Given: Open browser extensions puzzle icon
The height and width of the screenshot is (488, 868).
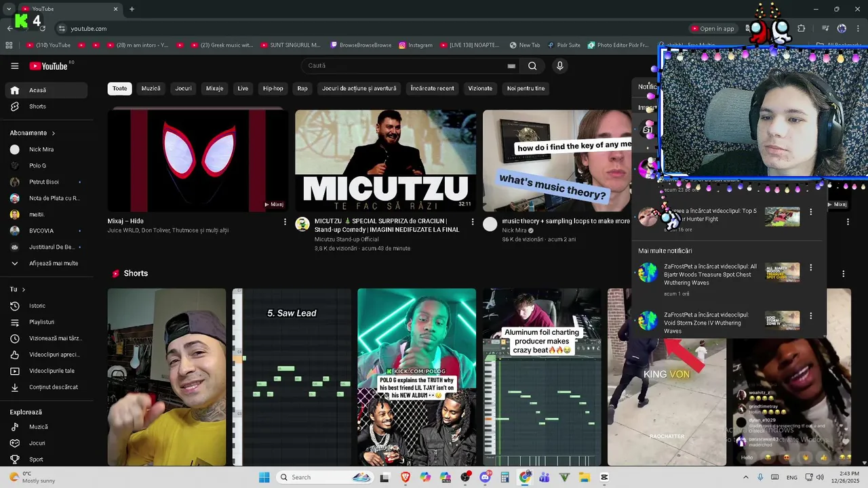Looking at the screenshot, I should coord(802,28).
